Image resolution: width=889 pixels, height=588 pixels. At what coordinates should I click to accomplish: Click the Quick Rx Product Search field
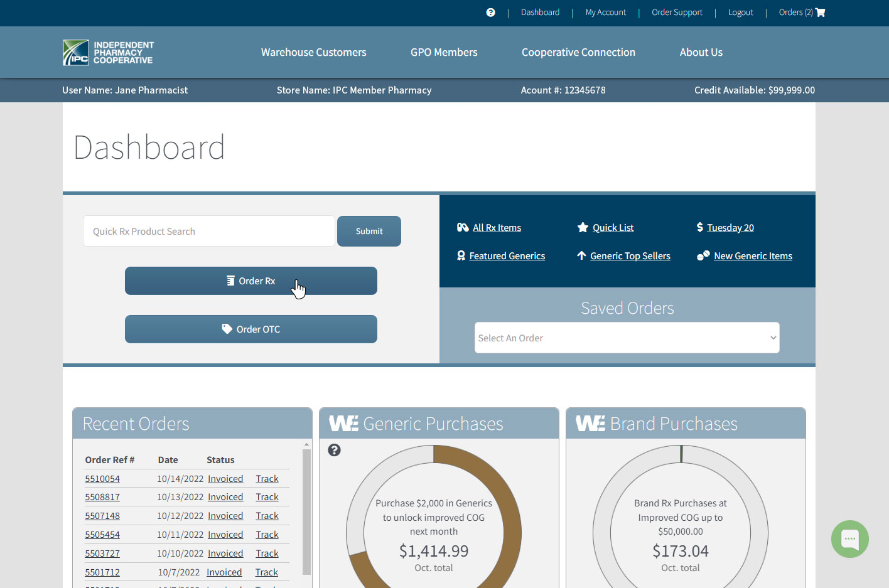click(209, 231)
